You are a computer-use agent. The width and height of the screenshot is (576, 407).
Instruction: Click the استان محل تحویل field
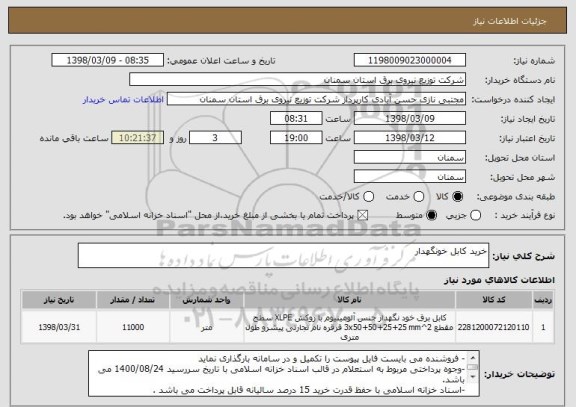410,158
